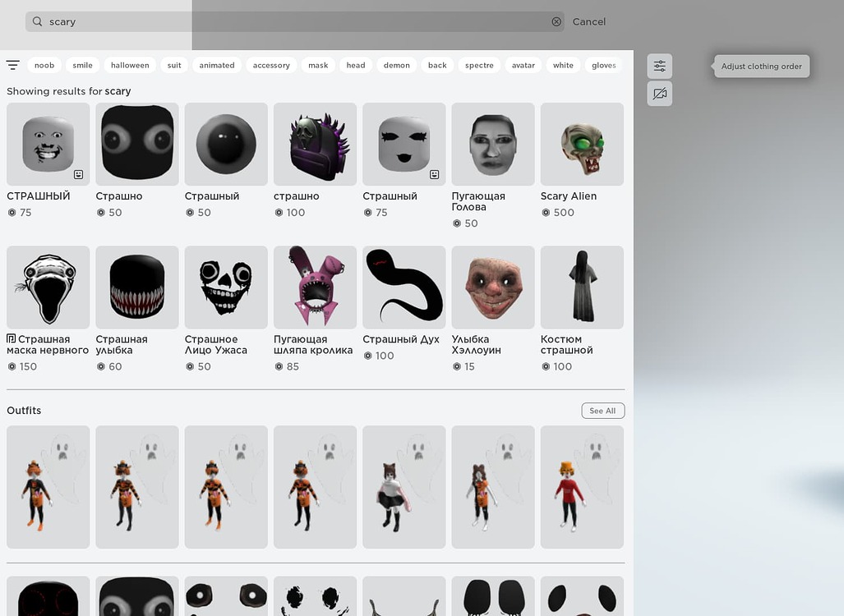
Task: Click See All next to Outfits
Action: click(x=602, y=410)
